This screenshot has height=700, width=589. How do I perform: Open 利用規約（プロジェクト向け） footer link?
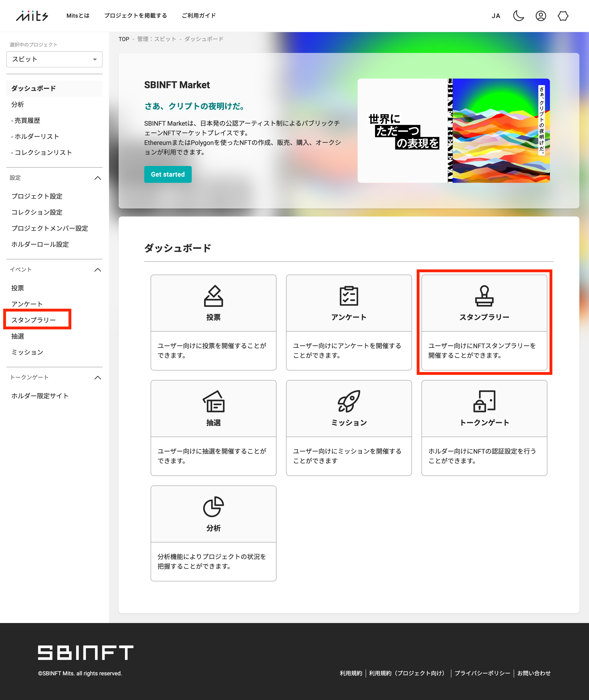click(408, 673)
